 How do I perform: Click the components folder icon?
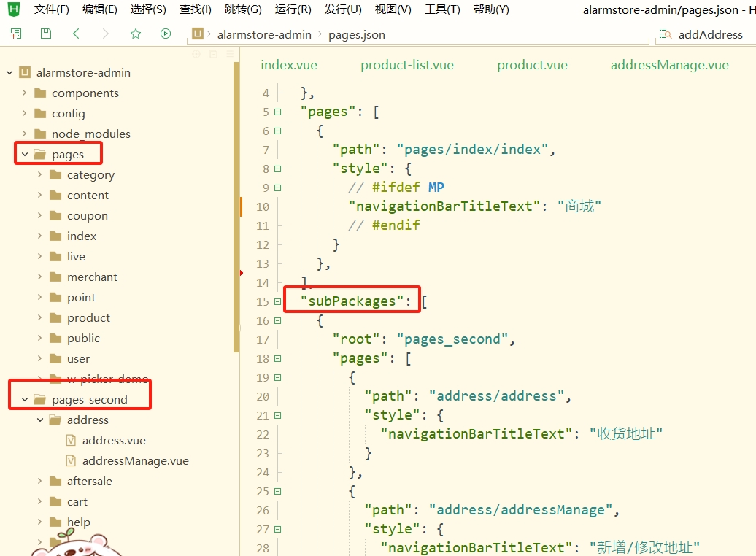pyautogui.click(x=41, y=93)
